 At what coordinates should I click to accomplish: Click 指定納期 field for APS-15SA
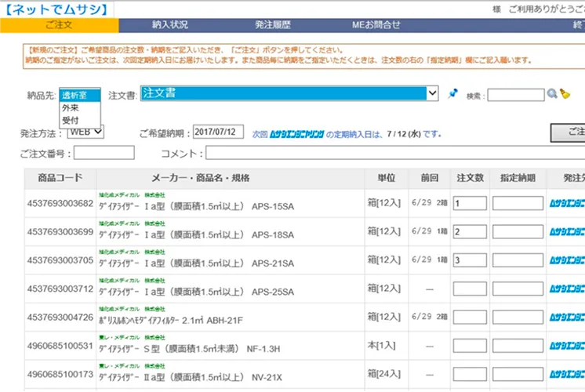click(x=518, y=203)
